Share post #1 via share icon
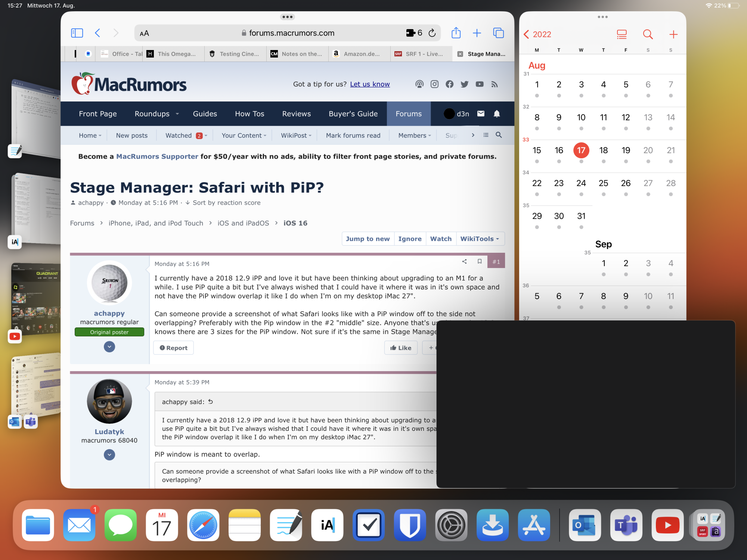This screenshot has height=560, width=747. pos(464,261)
